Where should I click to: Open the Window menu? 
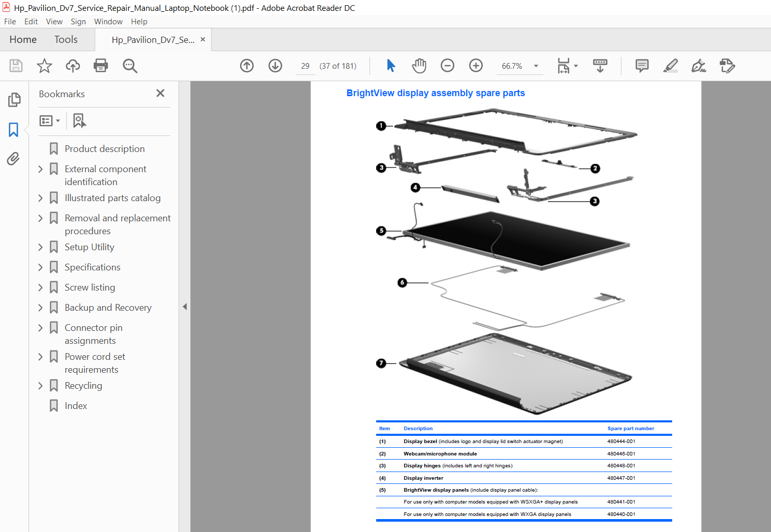pyautogui.click(x=108, y=21)
